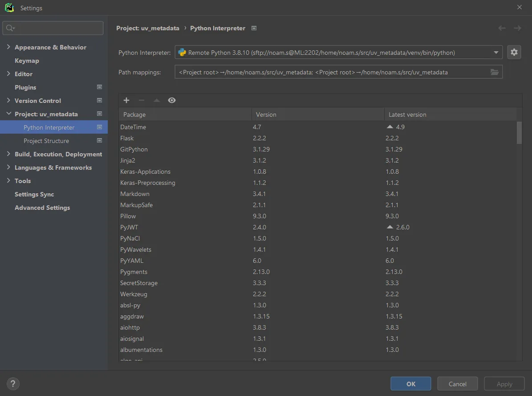The width and height of the screenshot is (532, 396).
Task: Open Plugins settings page
Action: click(25, 87)
